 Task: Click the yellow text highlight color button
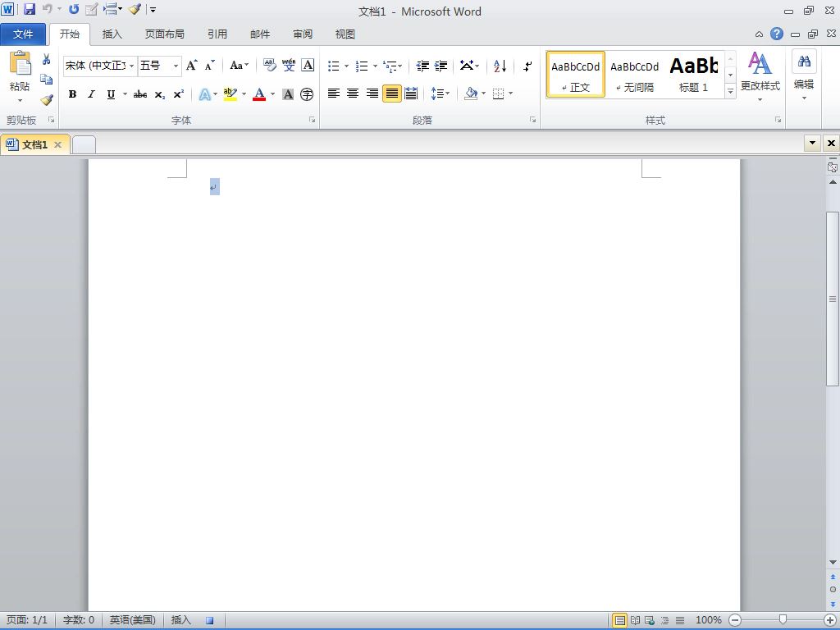[231, 94]
